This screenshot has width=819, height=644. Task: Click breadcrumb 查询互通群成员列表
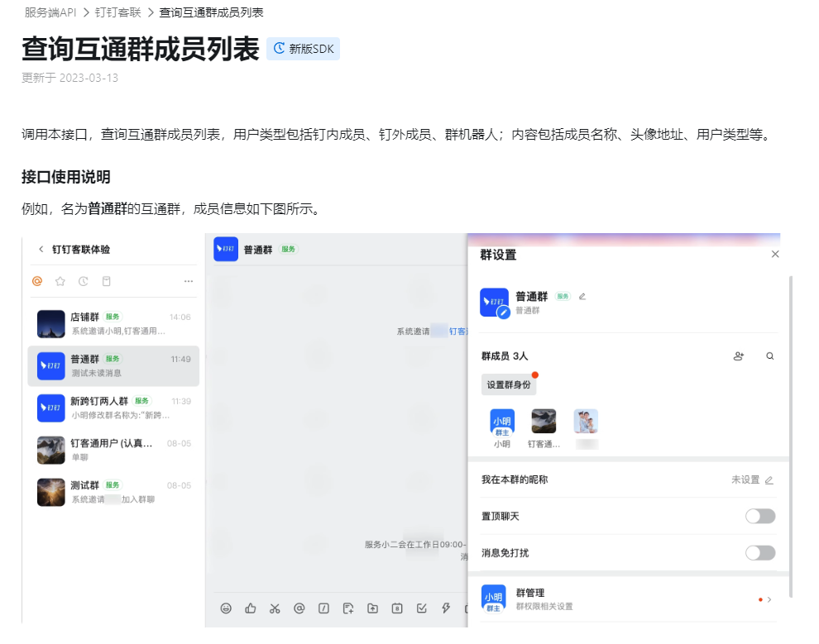(x=211, y=12)
